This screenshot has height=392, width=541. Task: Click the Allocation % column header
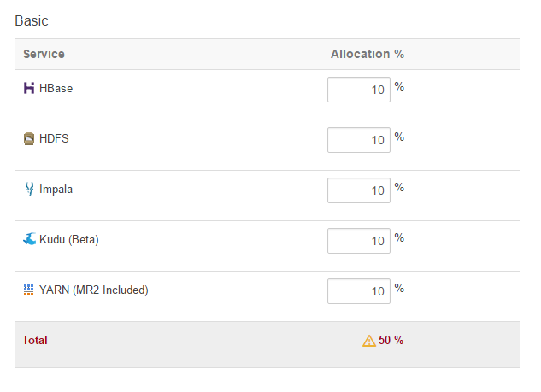(x=368, y=54)
